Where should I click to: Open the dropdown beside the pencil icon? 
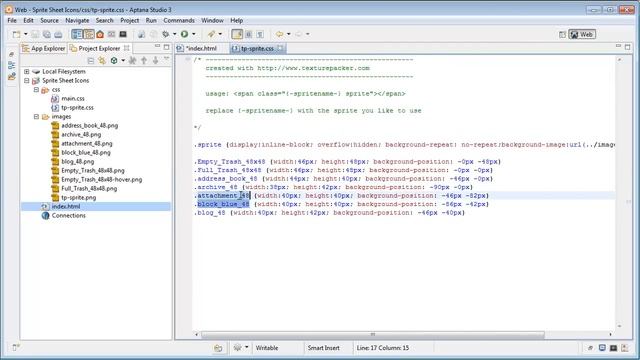pos(220,34)
